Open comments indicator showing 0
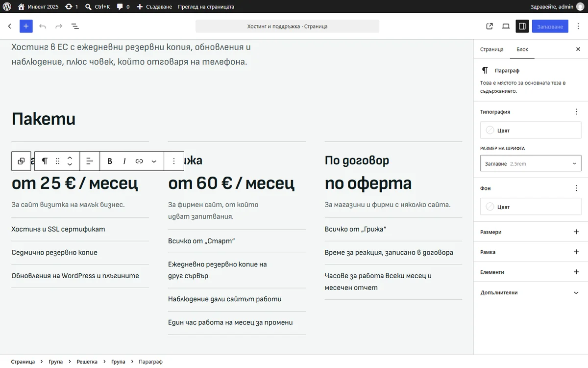 [123, 7]
